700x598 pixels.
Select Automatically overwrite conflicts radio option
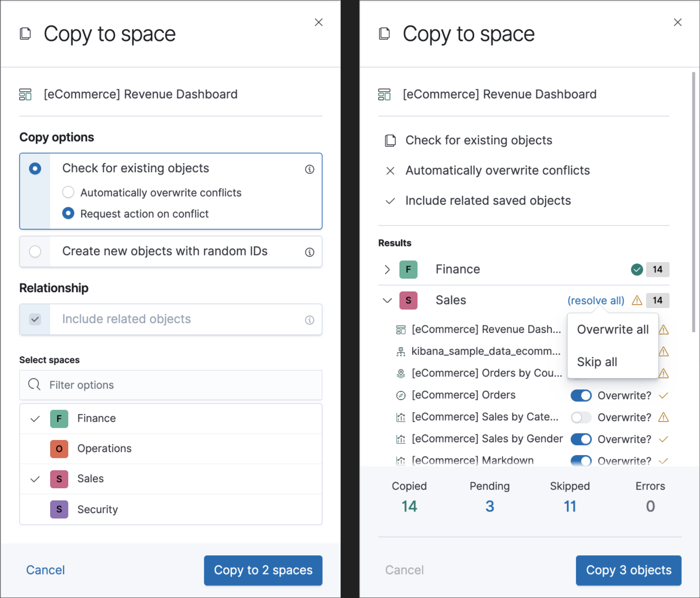coord(68,192)
